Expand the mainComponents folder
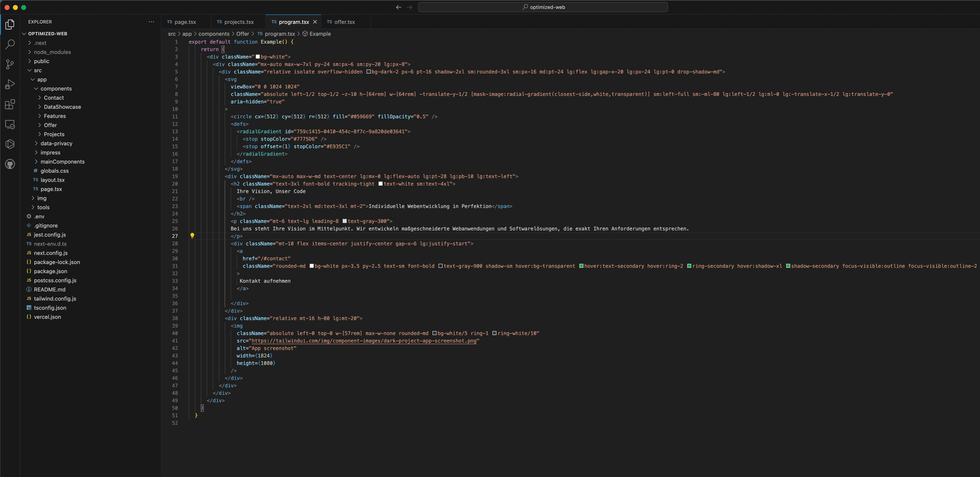980x477 pixels. pos(90,162)
